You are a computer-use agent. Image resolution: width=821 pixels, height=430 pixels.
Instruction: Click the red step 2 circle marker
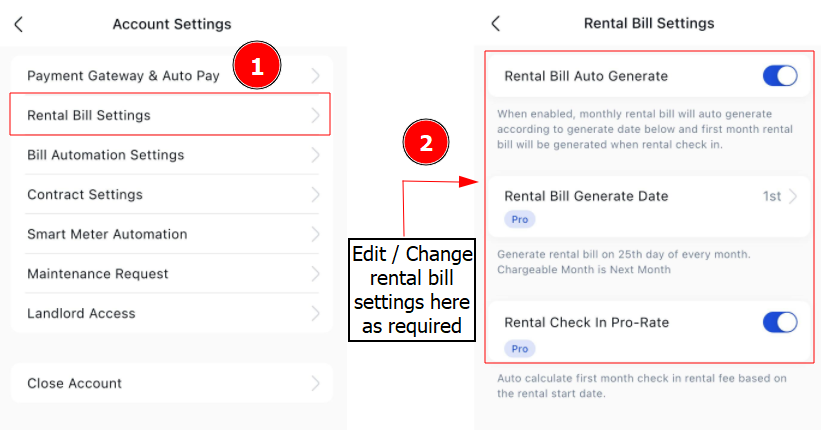point(426,142)
